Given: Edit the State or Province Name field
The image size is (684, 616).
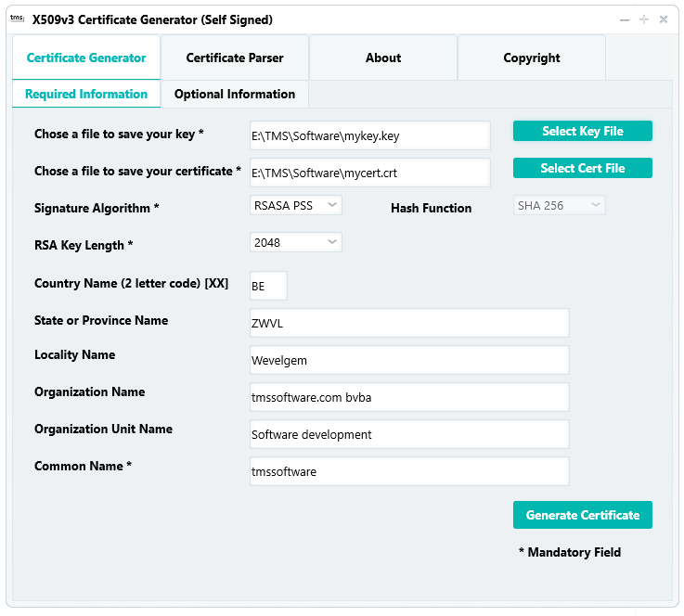Looking at the screenshot, I should pos(408,323).
